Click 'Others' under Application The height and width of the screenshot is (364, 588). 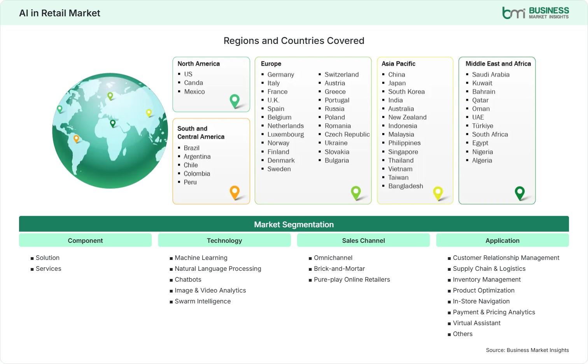coord(463,334)
